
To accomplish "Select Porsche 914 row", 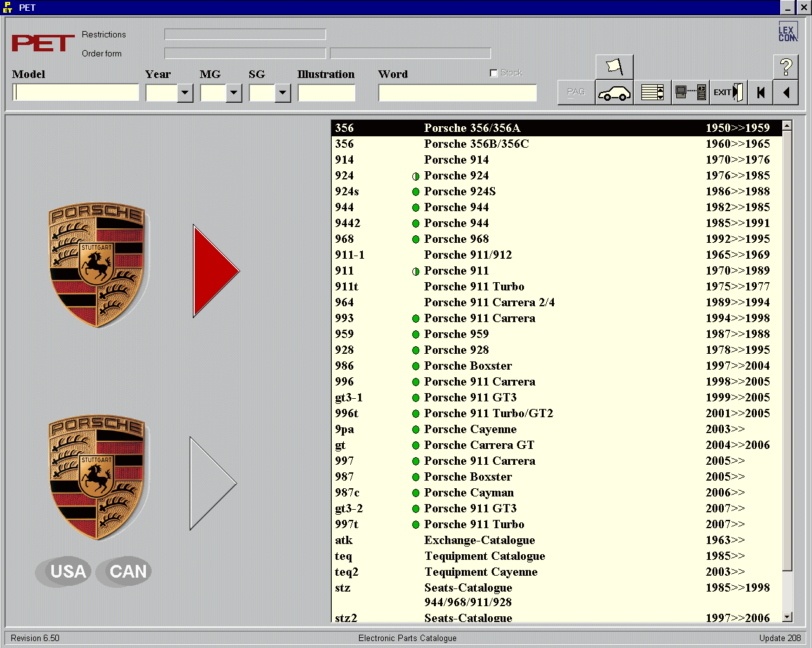I will [x=556, y=160].
